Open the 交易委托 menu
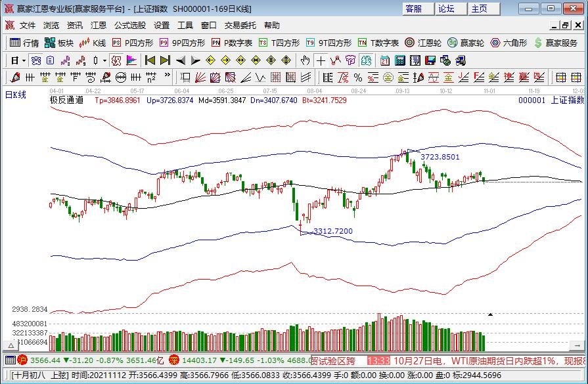This screenshot has width=588, height=384. click(x=240, y=26)
